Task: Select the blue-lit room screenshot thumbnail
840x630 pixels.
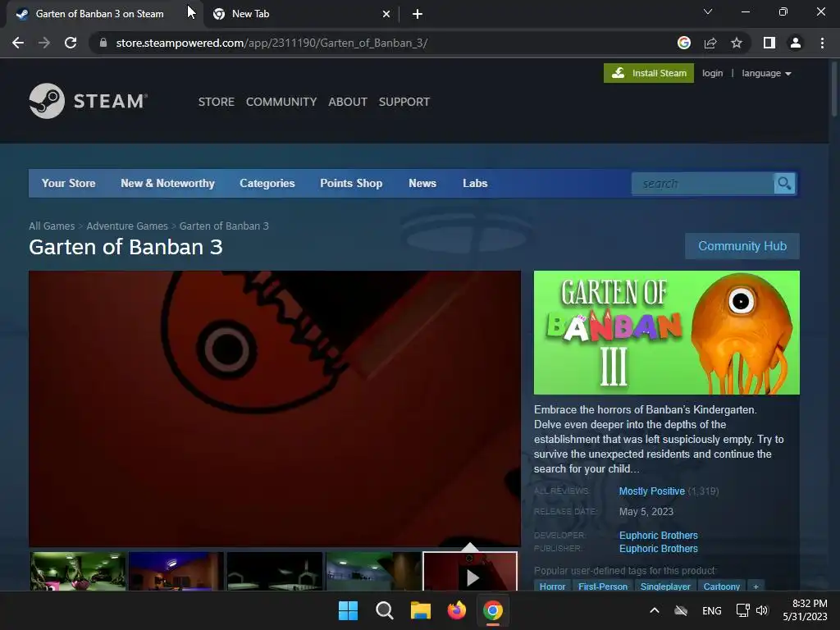Action: pos(176,572)
